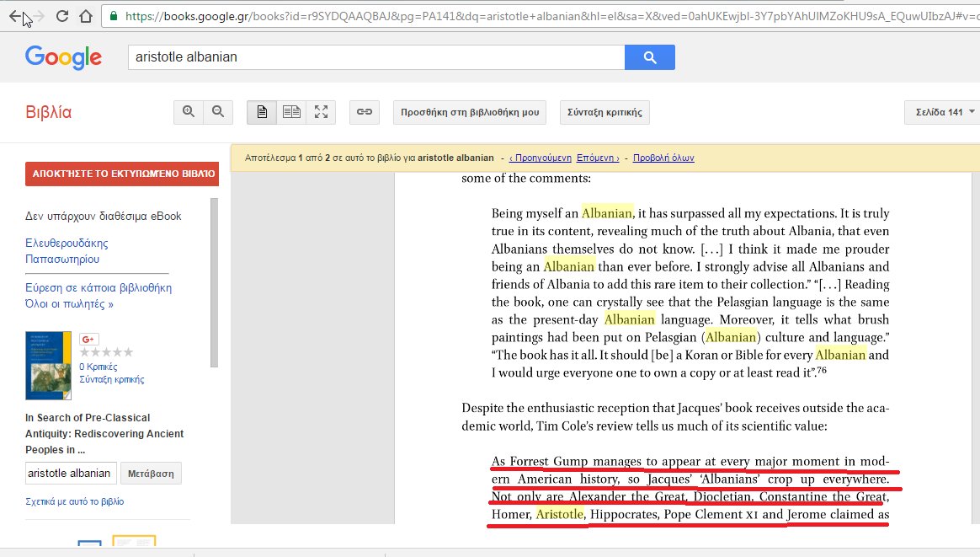The height and width of the screenshot is (557, 980).
Task: Click Όλοι οι πωλητές link
Action: (69, 304)
